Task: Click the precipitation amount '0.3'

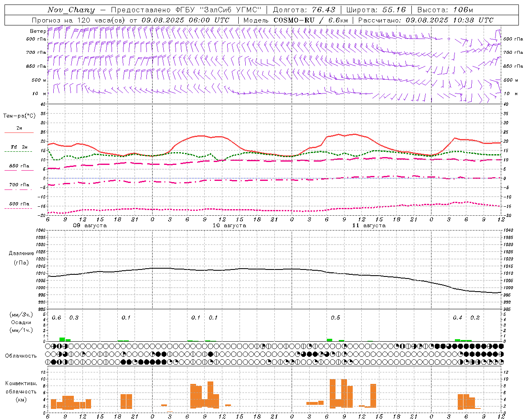Action: click(74, 318)
